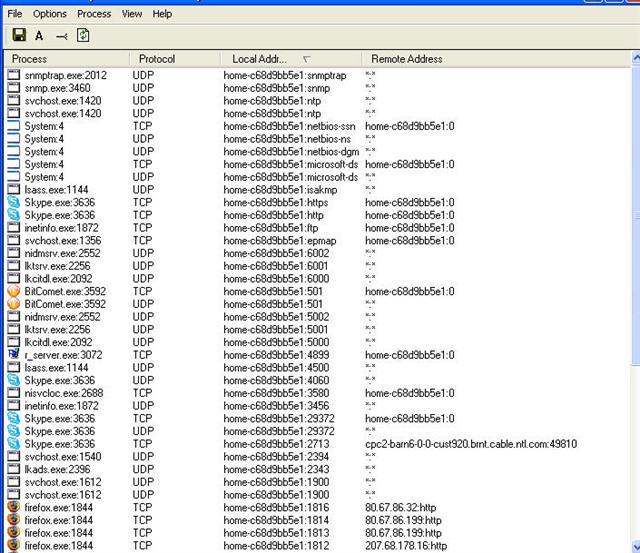Click icon beside nisvcloc.exe:2688

pos(13,393)
